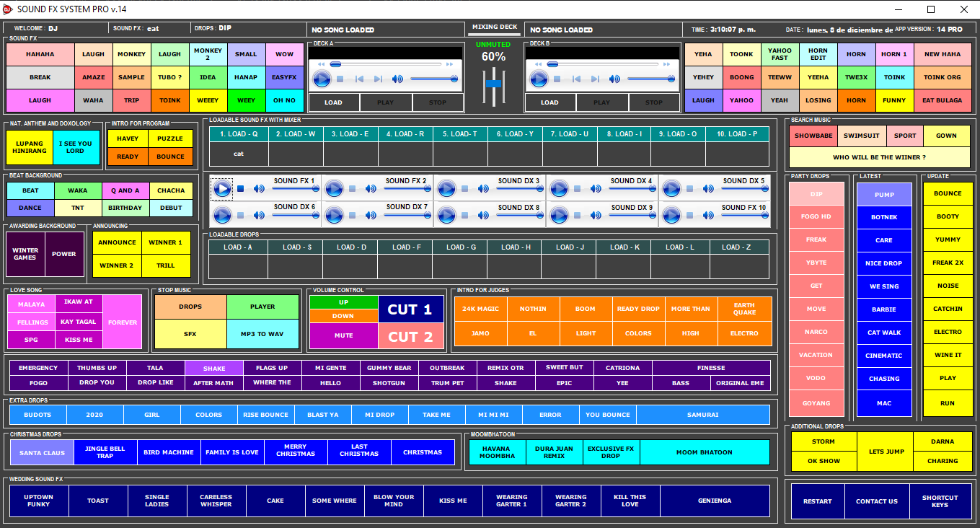
Task: Mute Deck A with its speaker icon
Action: coord(397,79)
